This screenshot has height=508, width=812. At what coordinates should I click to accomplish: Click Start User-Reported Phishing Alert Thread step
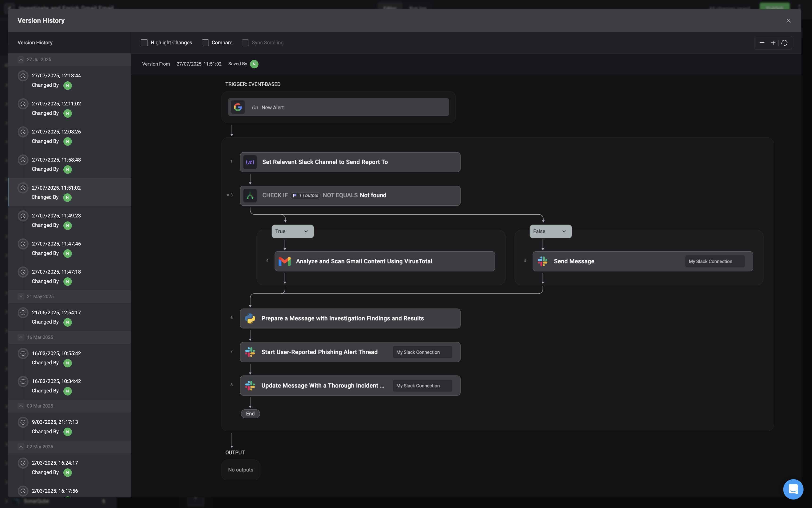[319, 352]
